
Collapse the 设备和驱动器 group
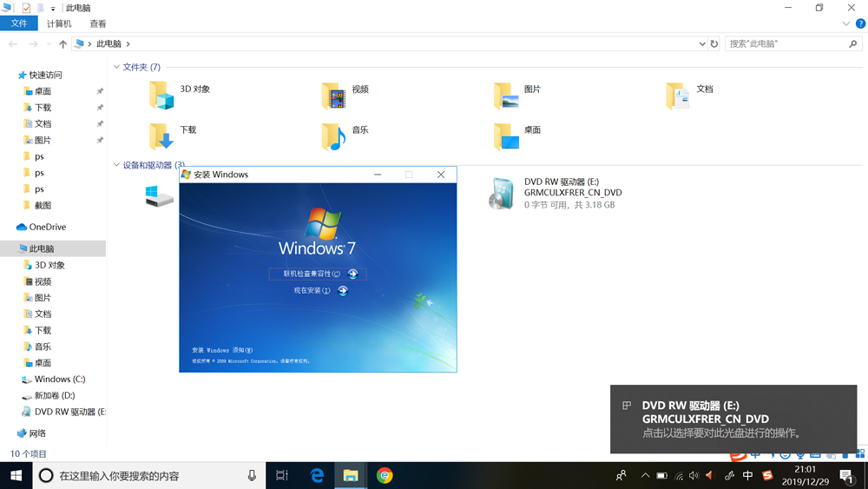[x=116, y=164]
